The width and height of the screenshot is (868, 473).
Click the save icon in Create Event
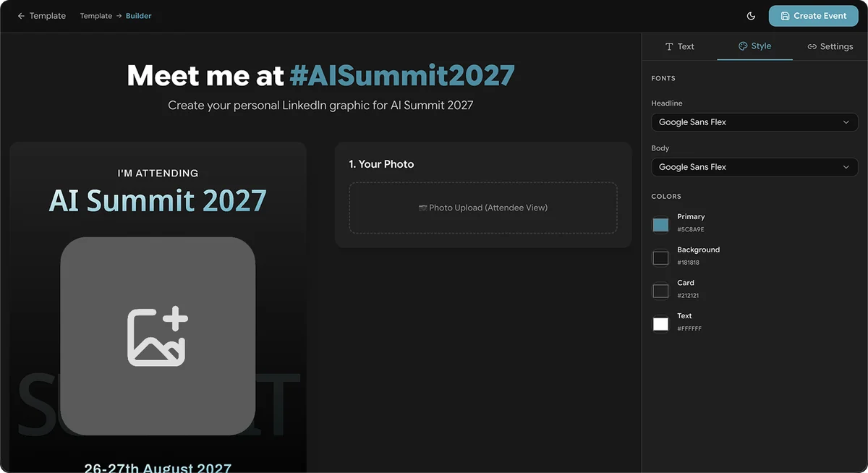click(x=785, y=16)
